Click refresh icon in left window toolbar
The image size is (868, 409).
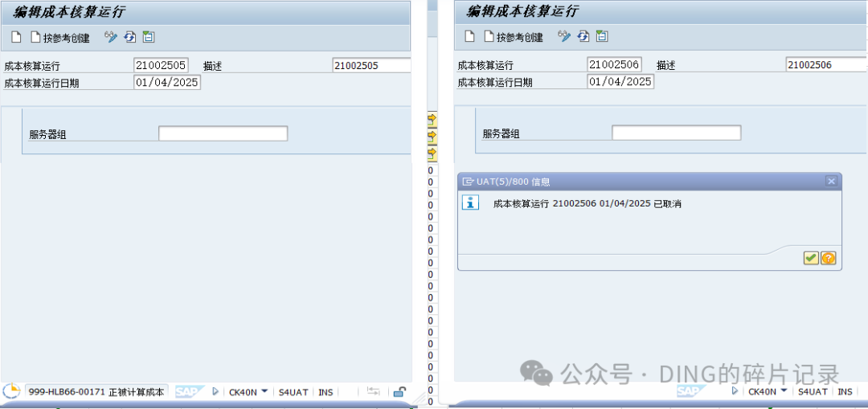pyautogui.click(x=129, y=37)
